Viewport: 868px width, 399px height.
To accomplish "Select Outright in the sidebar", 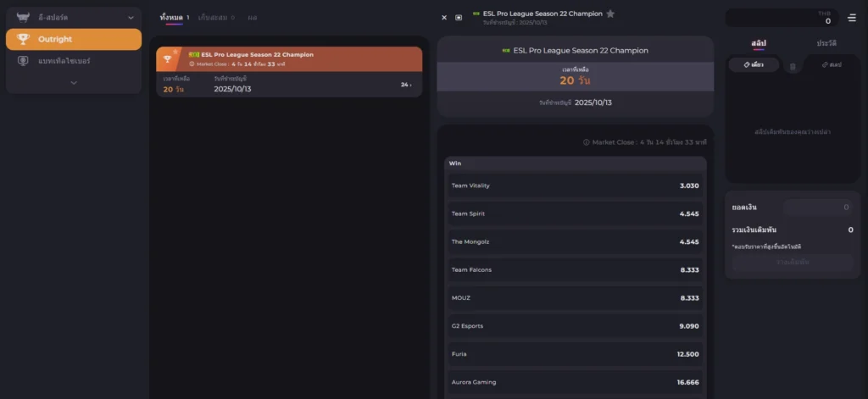I will (74, 39).
